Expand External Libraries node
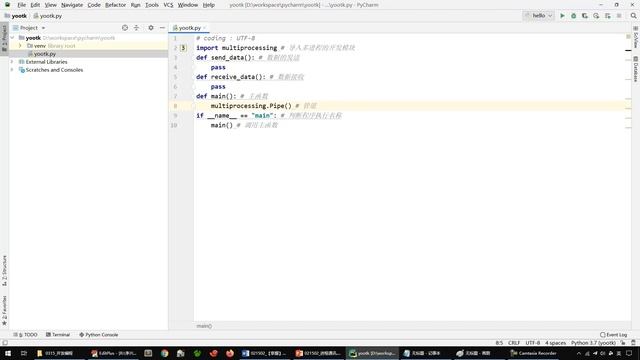Image resolution: width=640 pixels, height=360 pixels. click(13, 62)
